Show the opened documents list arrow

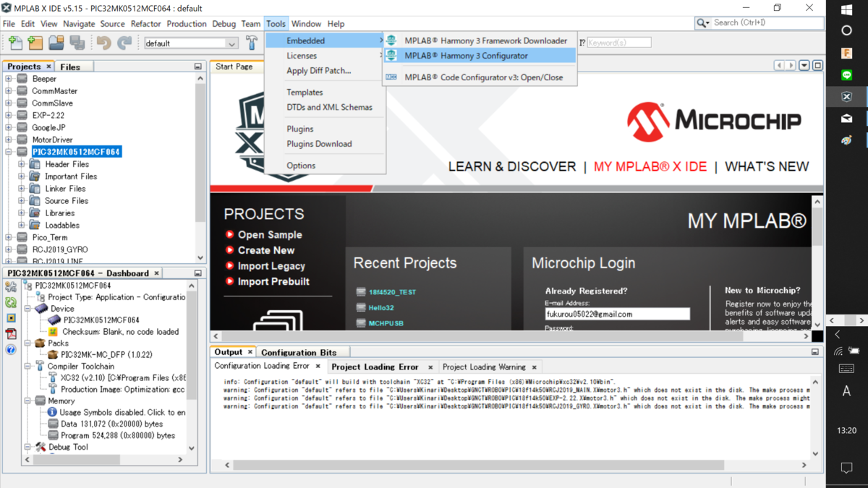804,66
